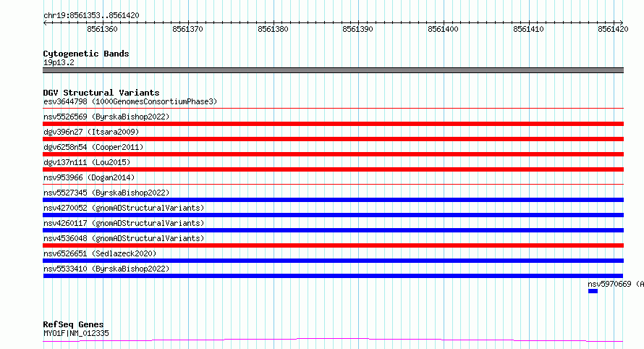This screenshot has width=644, height=349.
Task: Click ruler position 8561370
Action: coord(187,29)
